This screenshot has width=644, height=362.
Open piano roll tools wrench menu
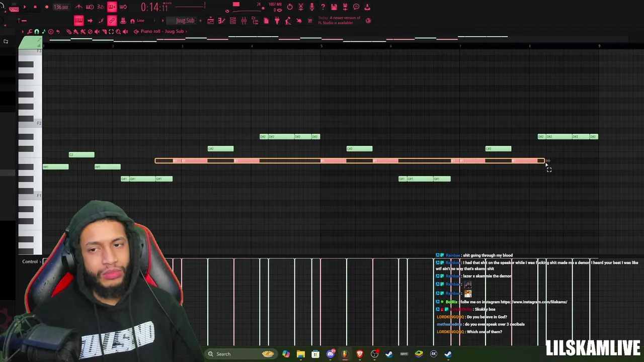[30, 32]
